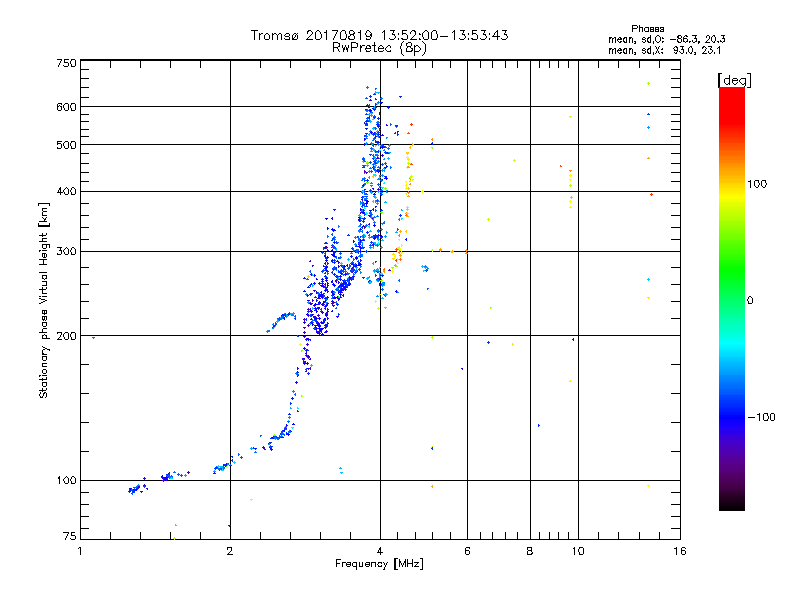Screen dimensions: 800x600
Task: Click the y-axis tick label '300'
Action: point(66,251)
